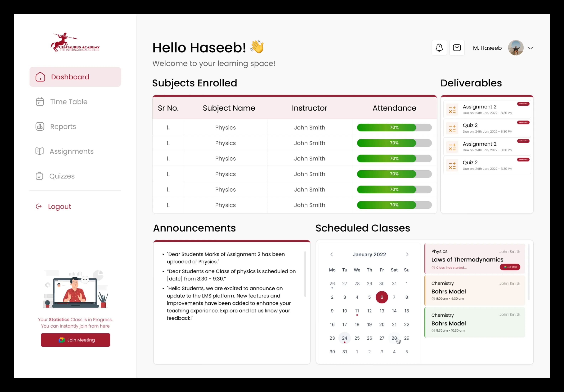
Task: Click the announcements panel scrollbar
Action: click(305, 274)
